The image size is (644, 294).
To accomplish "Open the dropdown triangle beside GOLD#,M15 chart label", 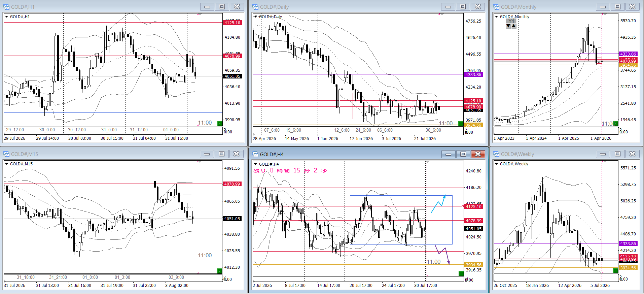I will click(6, 164).
